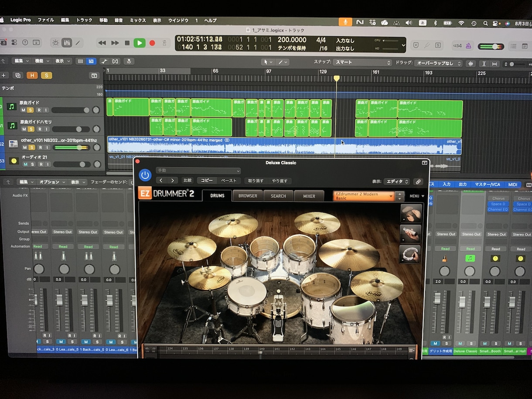This screenshot has width=532, height=399.
Task: Adjust the オーディオ 21 track volume slider
Action: coord(71,164)
